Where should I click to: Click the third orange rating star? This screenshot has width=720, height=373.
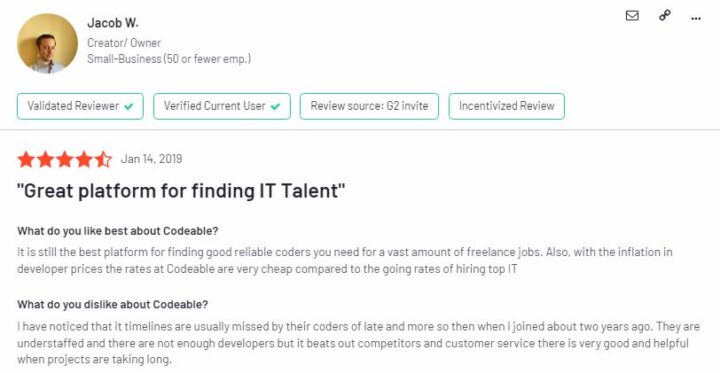(65, 159)
